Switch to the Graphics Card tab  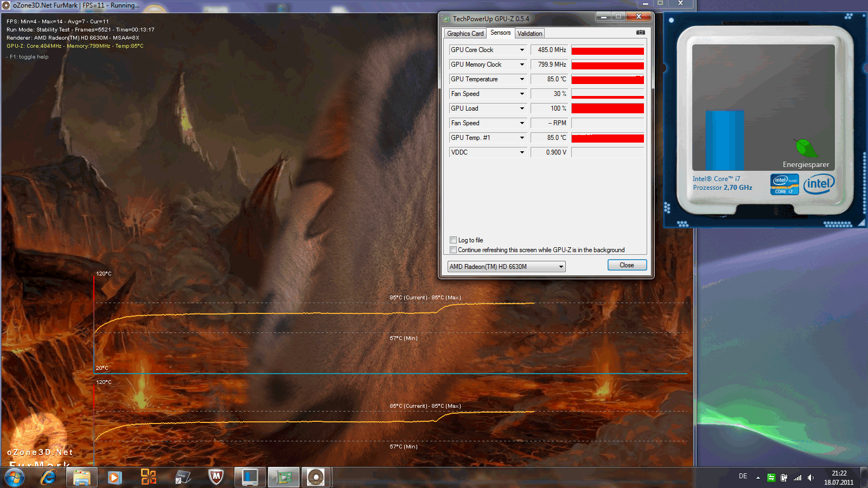(465, 34)
